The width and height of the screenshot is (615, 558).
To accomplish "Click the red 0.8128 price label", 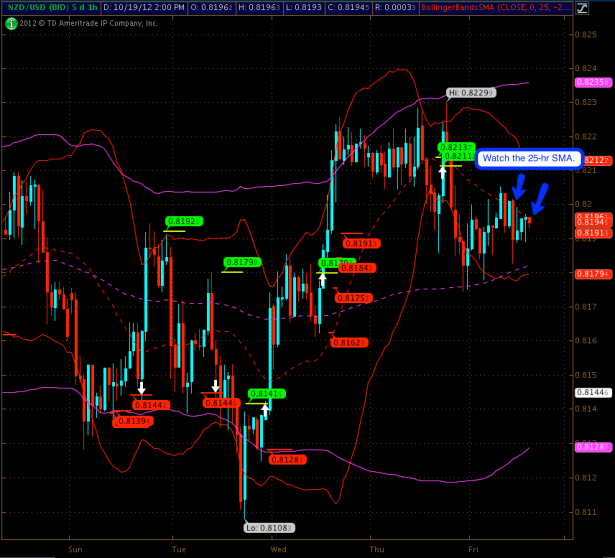I will (288, 459).
